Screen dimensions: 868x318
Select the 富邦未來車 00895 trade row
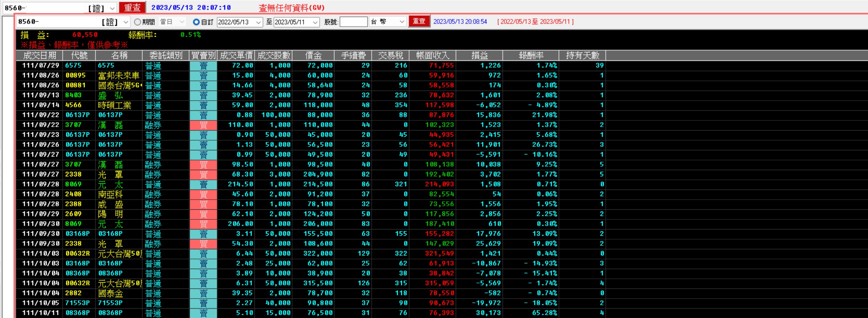[311, 75]
